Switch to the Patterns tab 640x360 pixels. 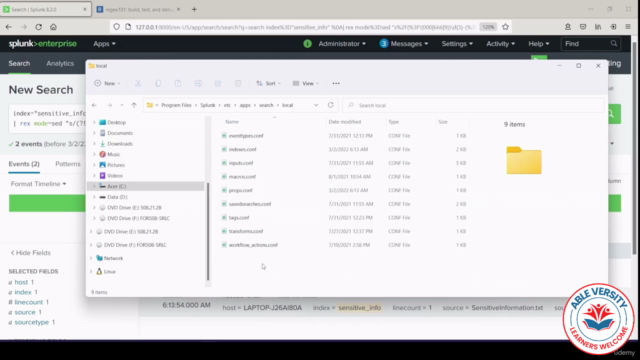68,164
